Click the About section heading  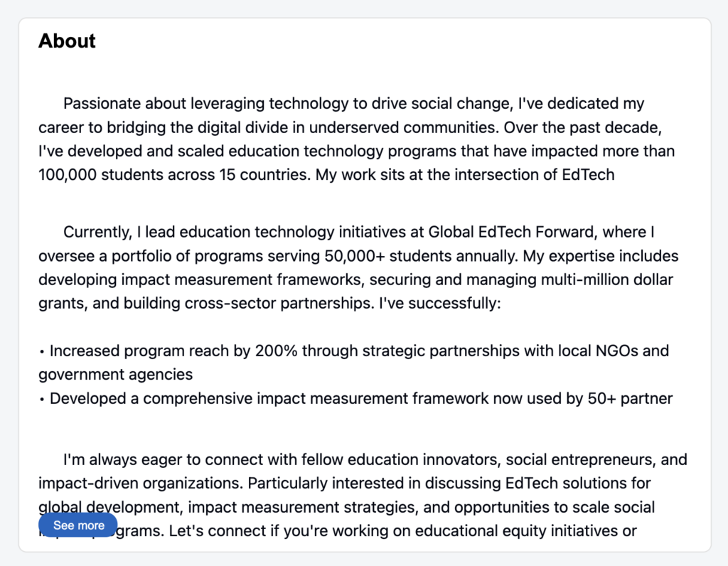coord(67,41)
